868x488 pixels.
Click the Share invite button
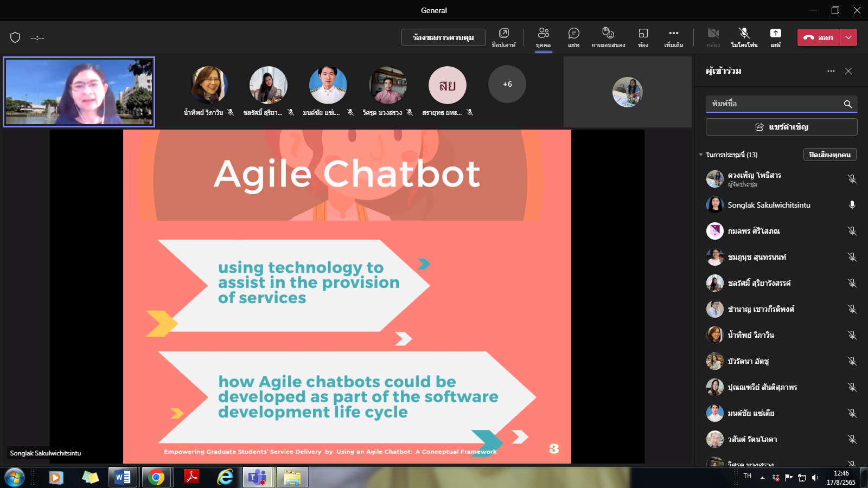click(781, 127)
